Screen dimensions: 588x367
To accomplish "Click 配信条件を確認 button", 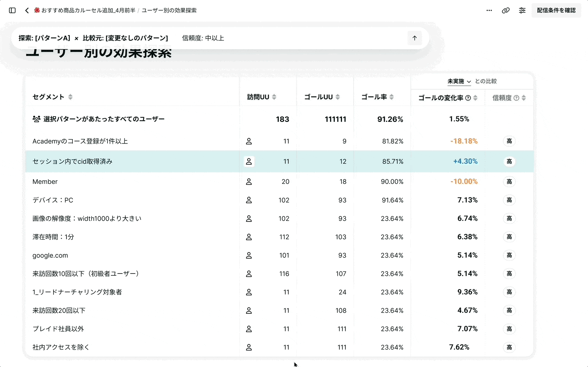I will pyautogui.click(x=556, y=10).
